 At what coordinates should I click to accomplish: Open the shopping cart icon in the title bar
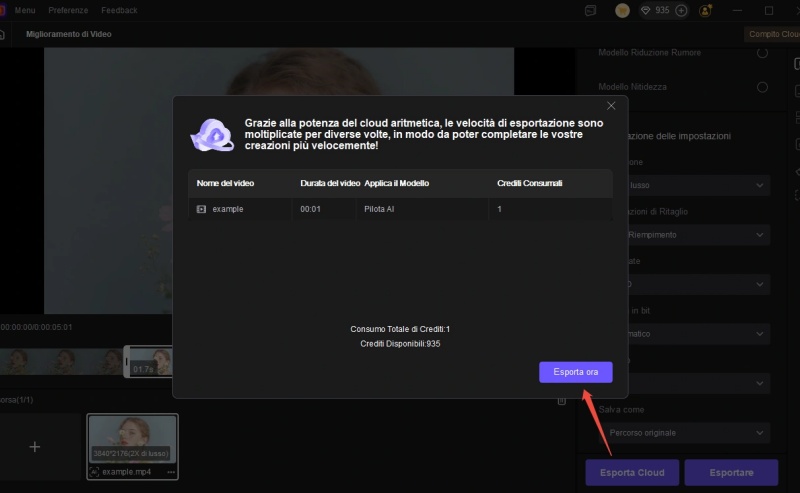point(622,10)
